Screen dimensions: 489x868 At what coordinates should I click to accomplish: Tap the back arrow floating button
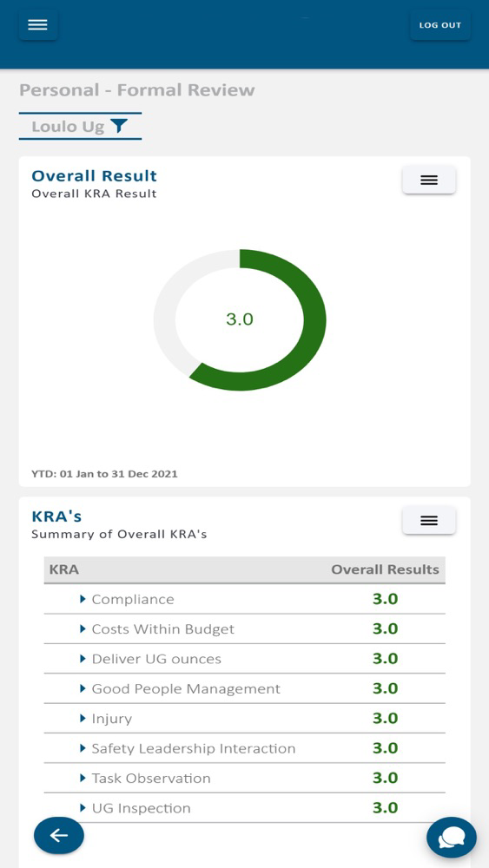coord(59,835)
